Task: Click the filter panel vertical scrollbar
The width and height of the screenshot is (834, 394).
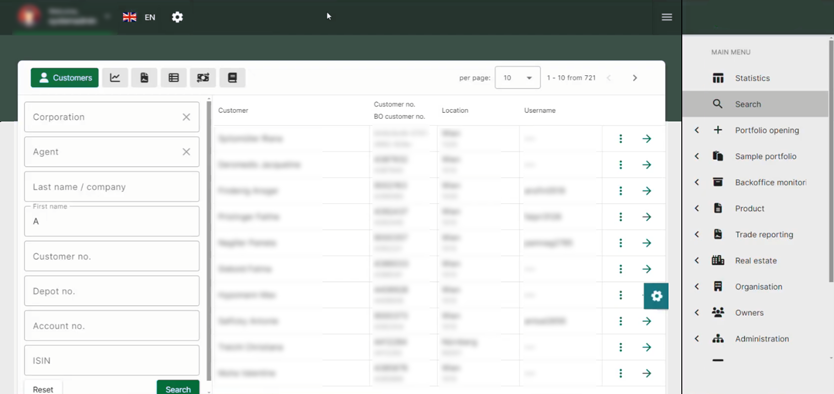Action: (x=208, y=241)
